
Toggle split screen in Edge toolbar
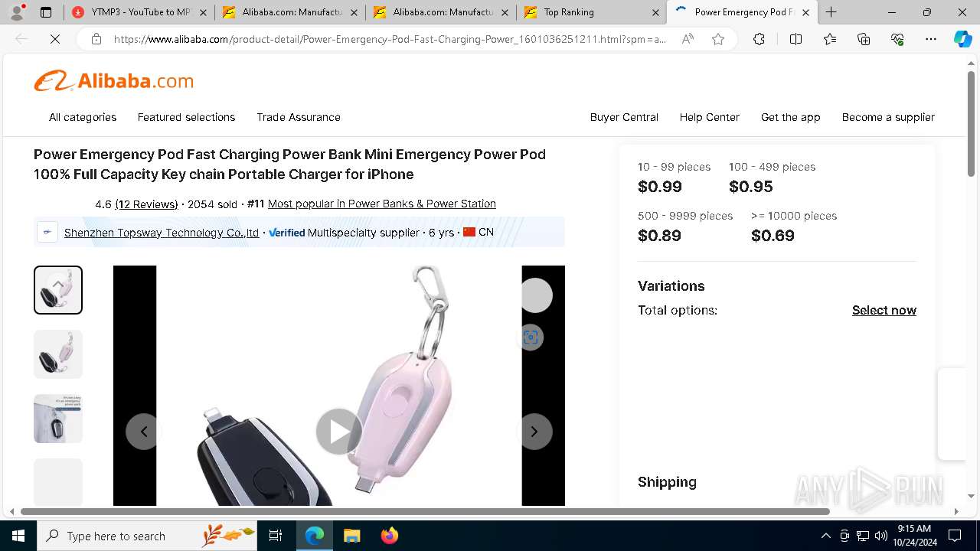click(x=795, y=39)
